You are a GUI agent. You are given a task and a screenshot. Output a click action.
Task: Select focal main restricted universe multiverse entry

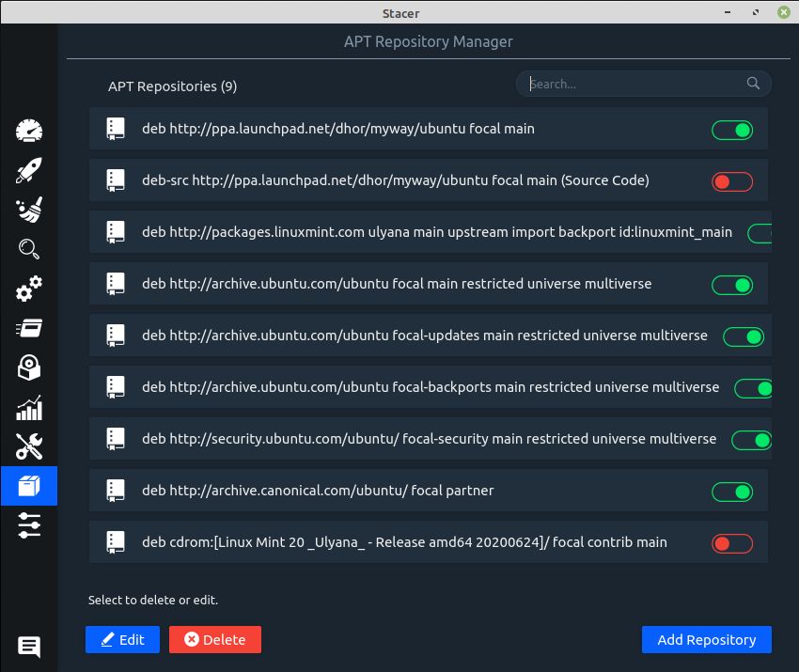(397, 284)
